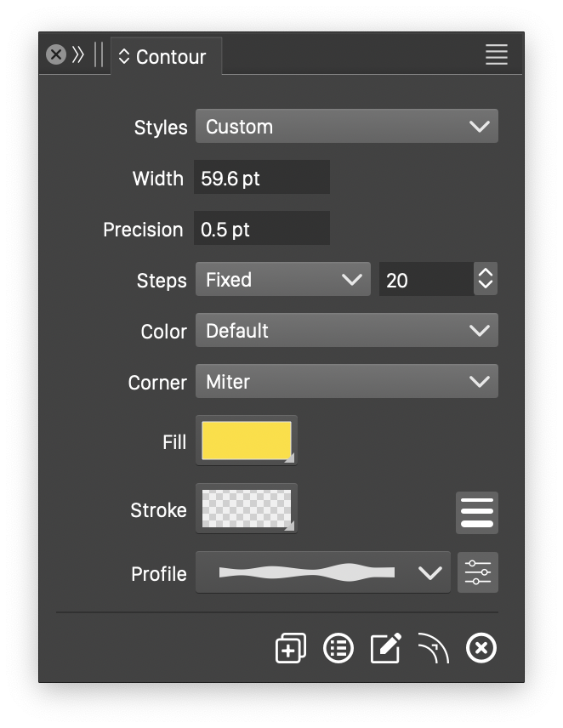Click the steps count stepper arrows
This screenshot has width=563, height=728.
[x=486, y=279]
